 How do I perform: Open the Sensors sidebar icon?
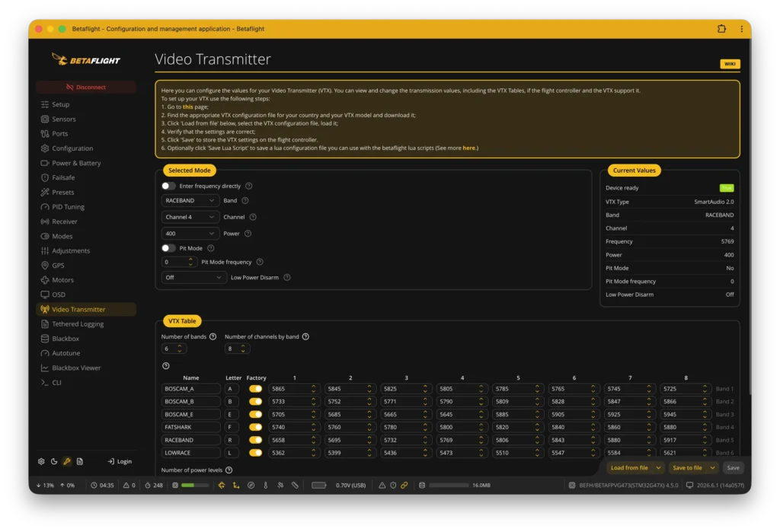45,119
